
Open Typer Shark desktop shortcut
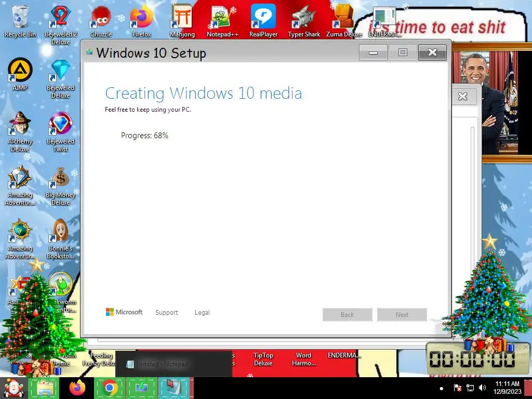[x=303, y=21]
